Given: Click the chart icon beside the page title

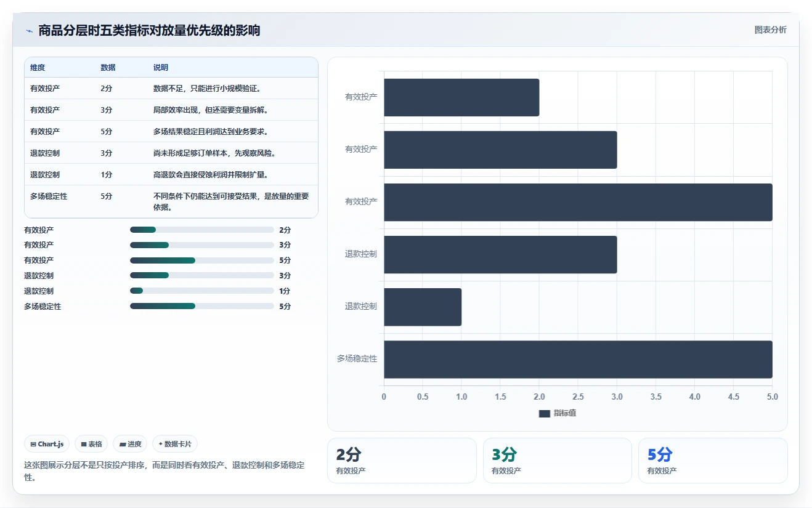Looking at the screenshot, I should click(x=29, y=30).
